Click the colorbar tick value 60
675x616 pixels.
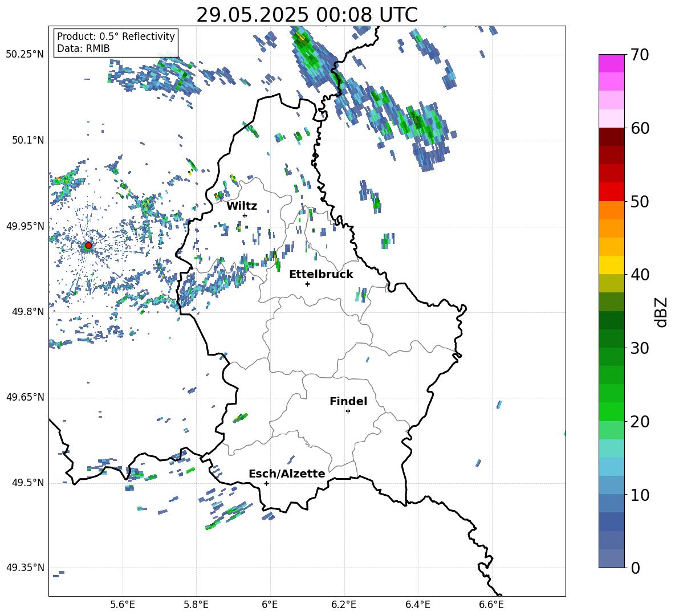click(639, 128)
